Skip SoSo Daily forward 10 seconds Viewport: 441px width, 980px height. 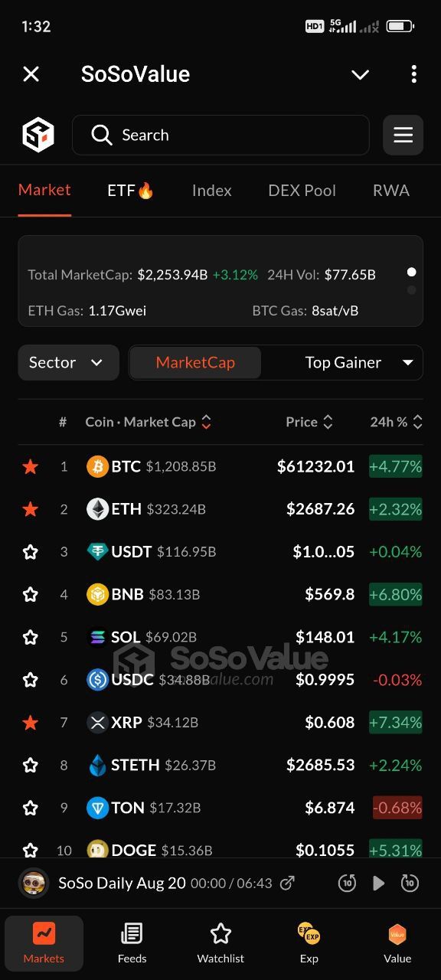(x=410, y=883)
